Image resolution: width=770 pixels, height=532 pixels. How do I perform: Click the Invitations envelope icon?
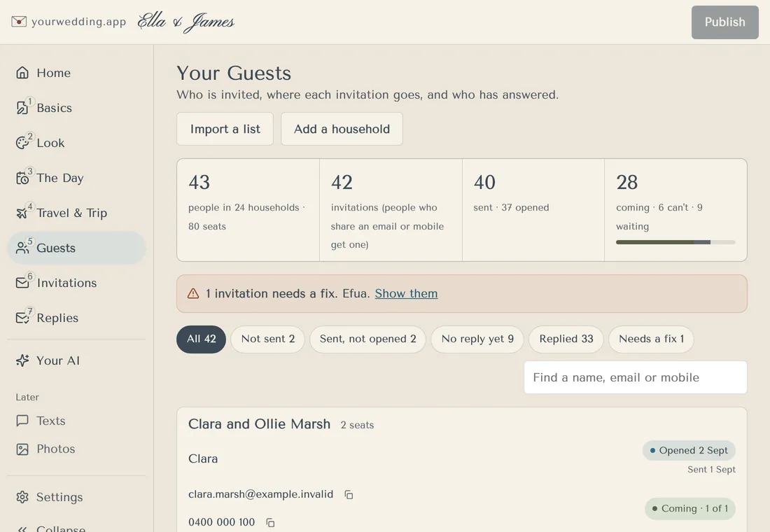click(22, 283)
